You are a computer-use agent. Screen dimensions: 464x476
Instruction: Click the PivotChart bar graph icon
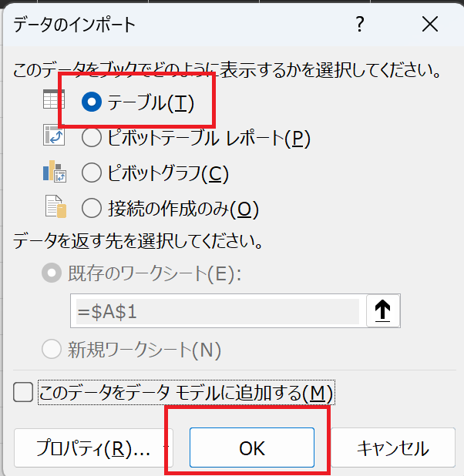coord(53,172)
